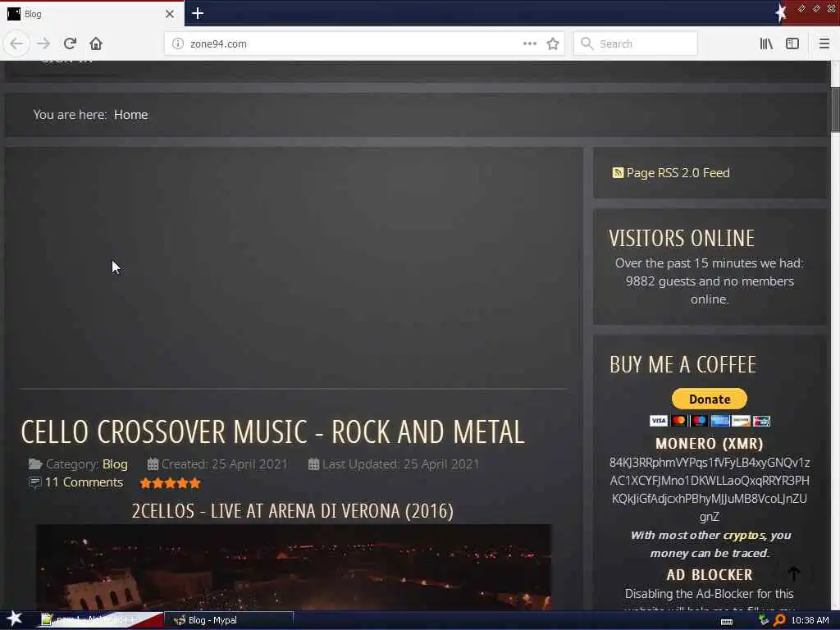Open the browser home page icon
This screenshot has width=840, height=630.
click(x=96, y=43)
